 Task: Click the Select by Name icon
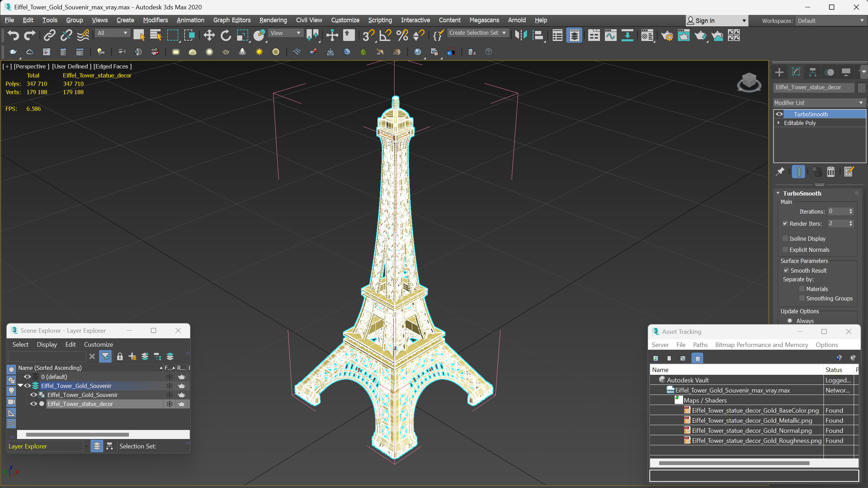click(156, 35)
